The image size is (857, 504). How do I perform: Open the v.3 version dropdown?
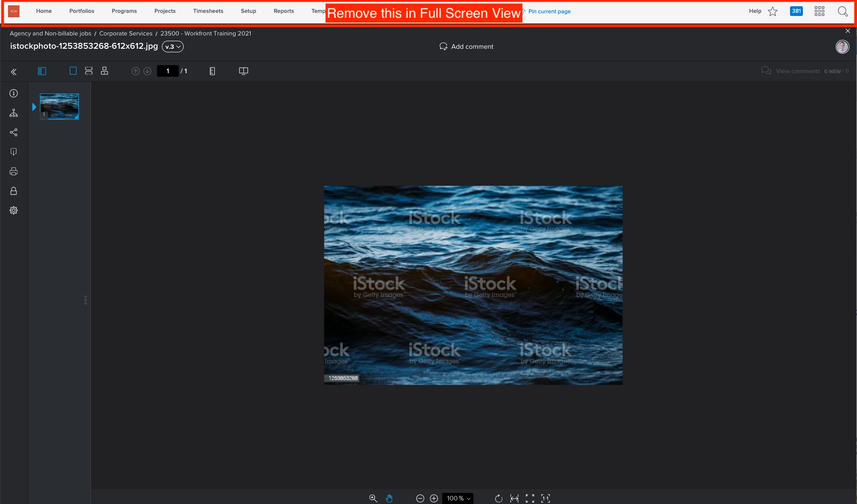pos(173,47)
